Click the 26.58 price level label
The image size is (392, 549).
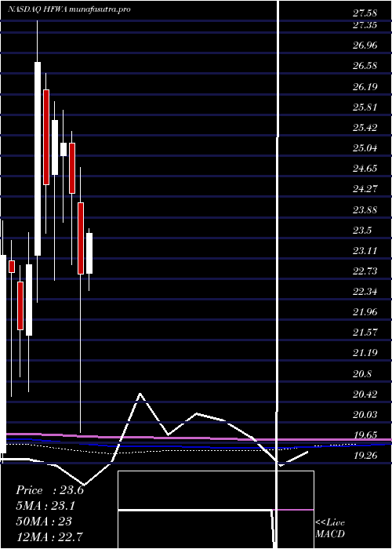[365, 66]
